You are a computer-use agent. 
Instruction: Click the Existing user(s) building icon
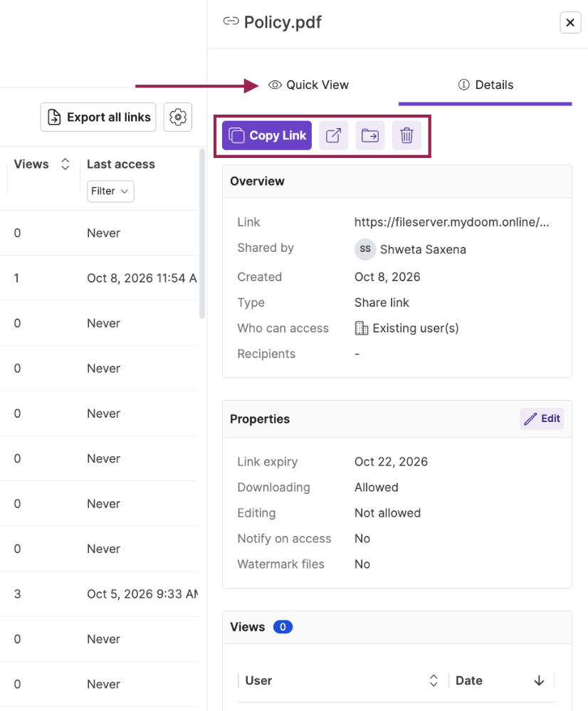click(362, 328)
